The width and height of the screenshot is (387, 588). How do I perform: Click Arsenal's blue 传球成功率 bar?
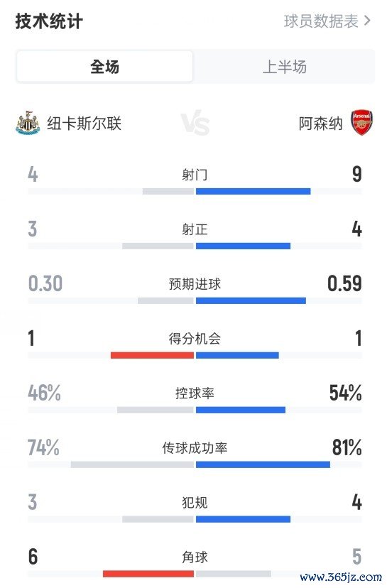[x=263, y=464]
